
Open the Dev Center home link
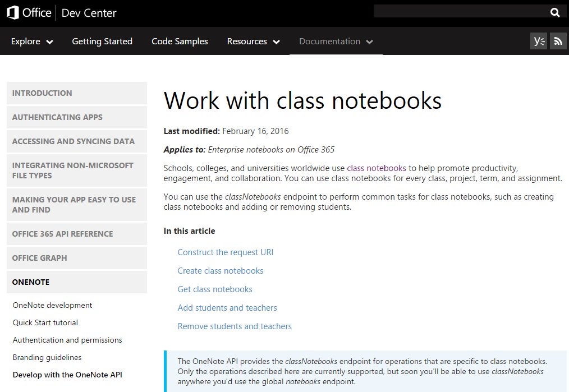pyautogui.click(x=89, y=13)
